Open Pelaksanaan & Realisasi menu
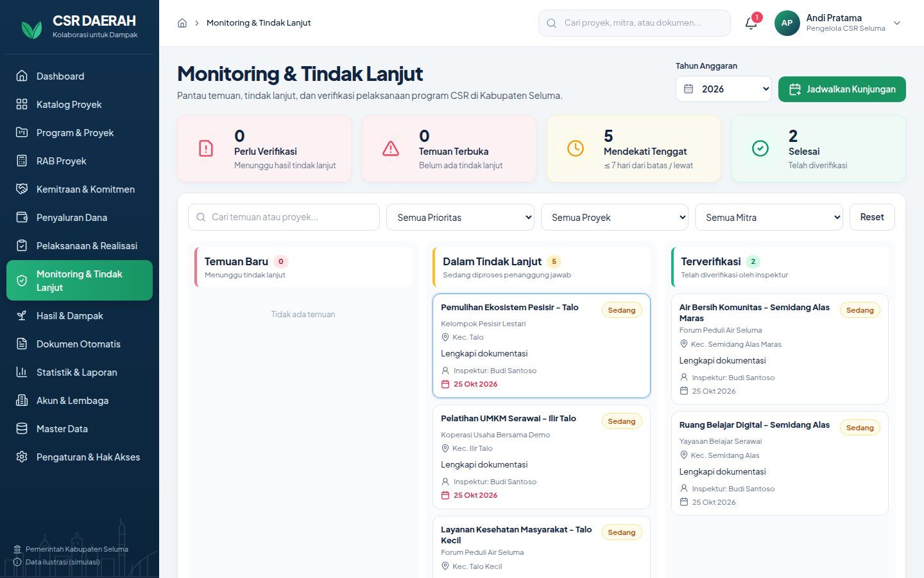Image resolution: width=924 pixels, height=578 pixels. [x=80, y=245]
